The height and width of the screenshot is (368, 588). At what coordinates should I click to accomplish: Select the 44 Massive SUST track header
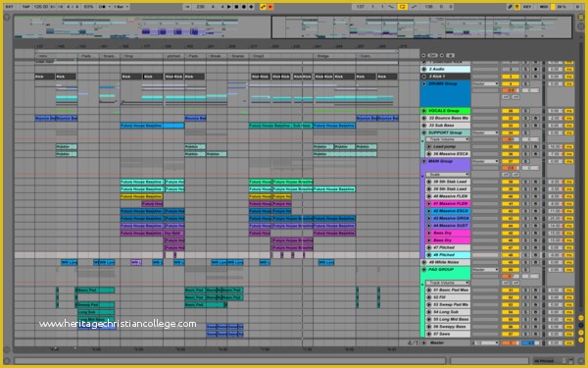pyautogui.click(x=448, y=226)
